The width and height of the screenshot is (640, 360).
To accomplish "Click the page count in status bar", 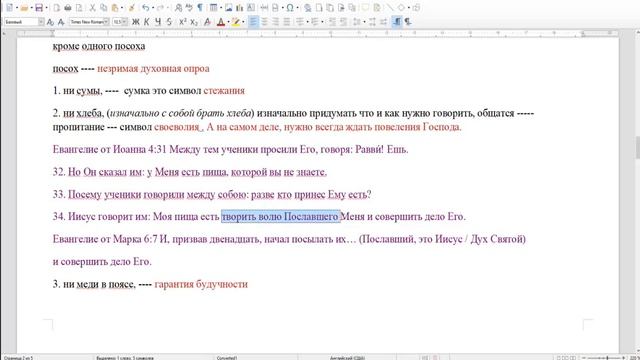I will [18, 358].
